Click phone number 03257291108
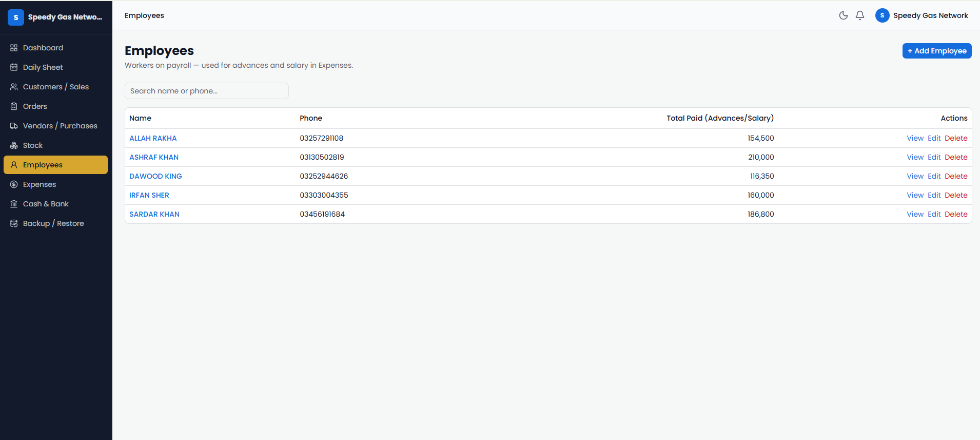The width and height of the screenshot is (980, 440). tap(322, 138)
